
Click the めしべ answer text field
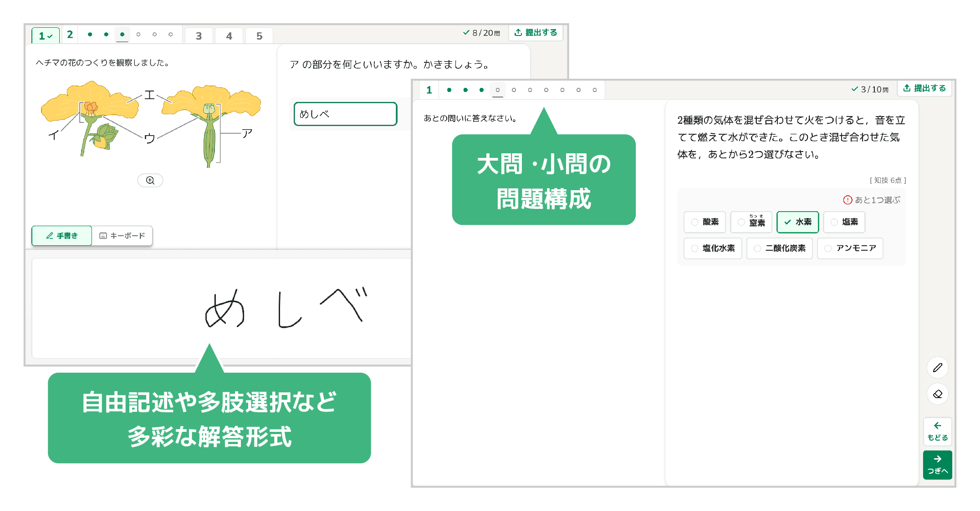click(x=345, y=114)
